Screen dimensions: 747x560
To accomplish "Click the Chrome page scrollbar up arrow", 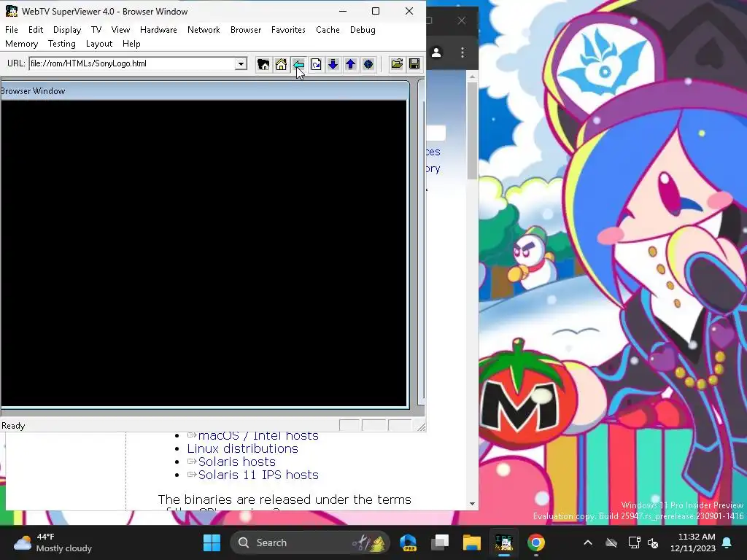I will pos(472,76).
